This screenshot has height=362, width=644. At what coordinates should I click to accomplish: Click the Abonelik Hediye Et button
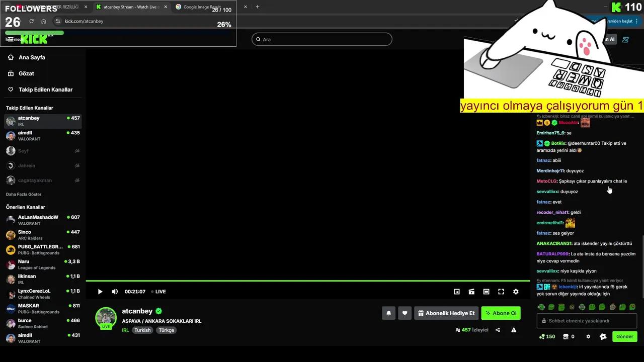click(x=446, y=313)
